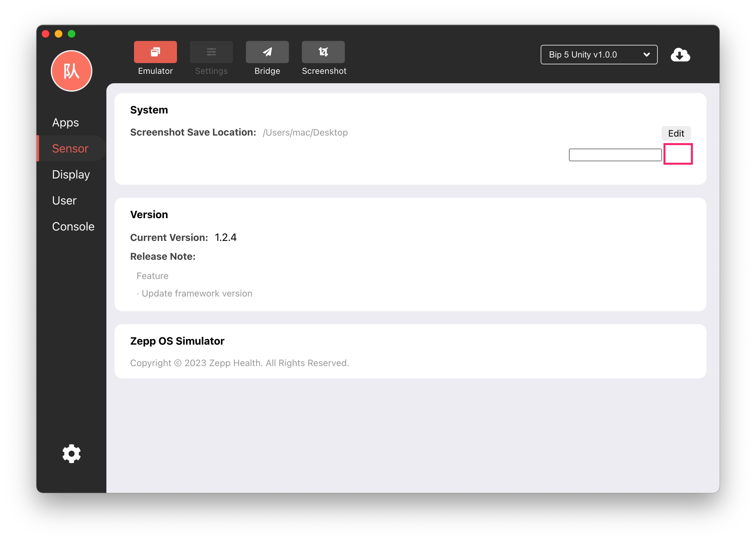Click the yellow minimize window button
This screenshot has width=756, height=541.
59,34
